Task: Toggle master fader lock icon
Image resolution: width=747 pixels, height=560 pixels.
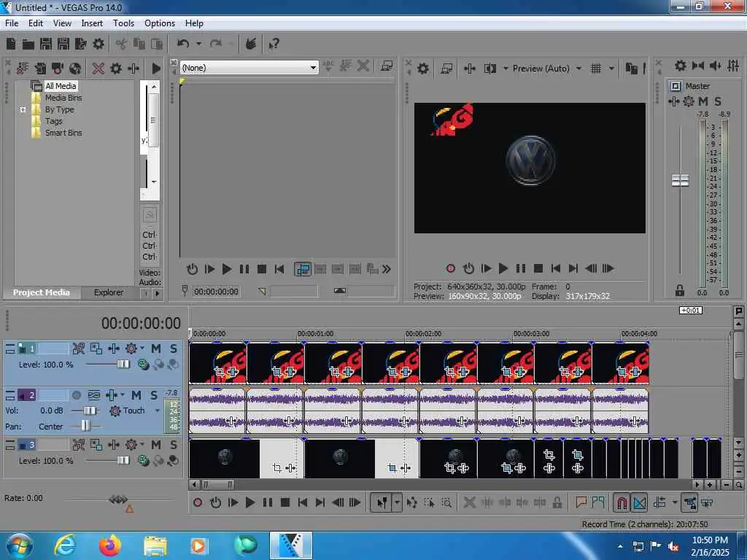Action: tap(680, 290)
